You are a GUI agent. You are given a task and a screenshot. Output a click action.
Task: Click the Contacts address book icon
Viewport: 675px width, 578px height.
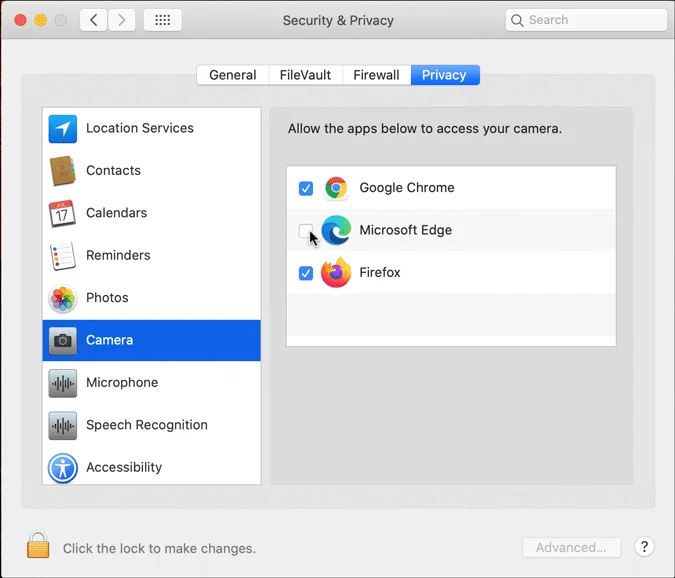(63, 171)
